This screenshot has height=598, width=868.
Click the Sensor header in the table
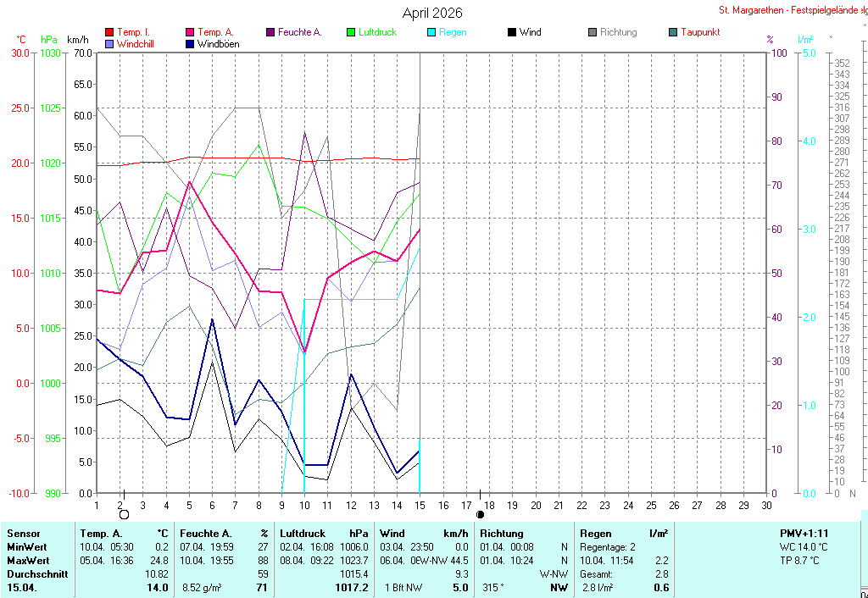[x=24, y=534]
